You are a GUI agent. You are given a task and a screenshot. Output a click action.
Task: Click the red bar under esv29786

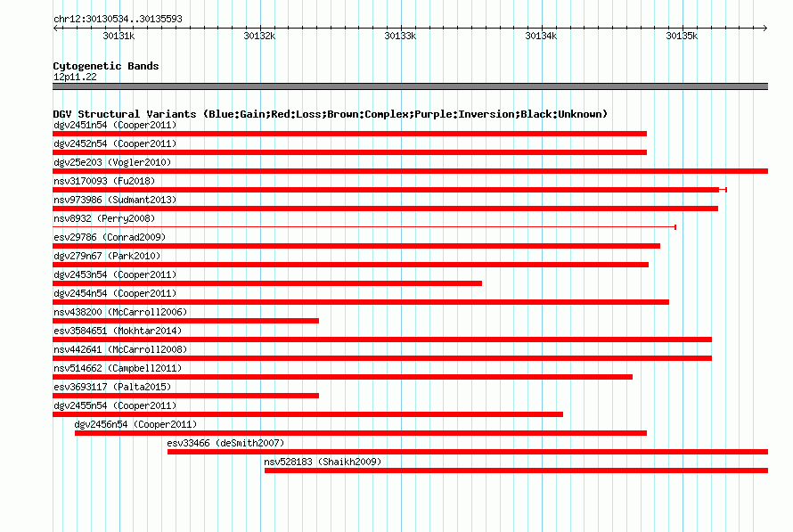click(x=356, y=246)
